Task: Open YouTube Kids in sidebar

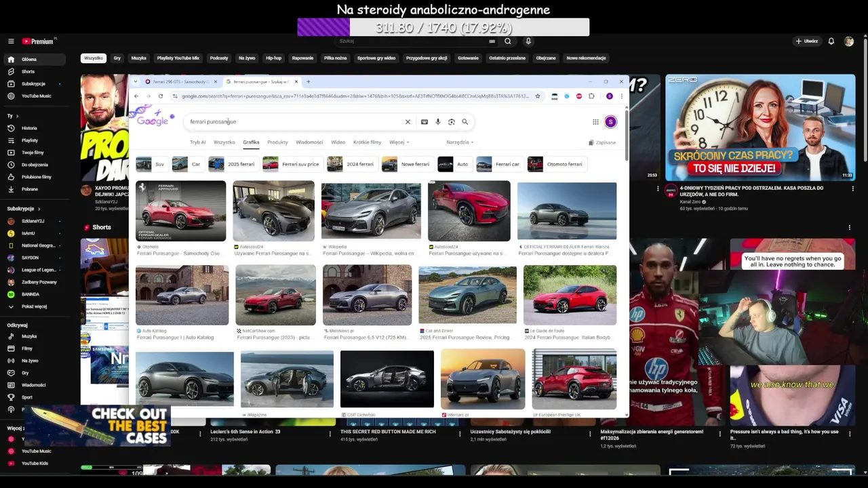Action: click(34, 464)
